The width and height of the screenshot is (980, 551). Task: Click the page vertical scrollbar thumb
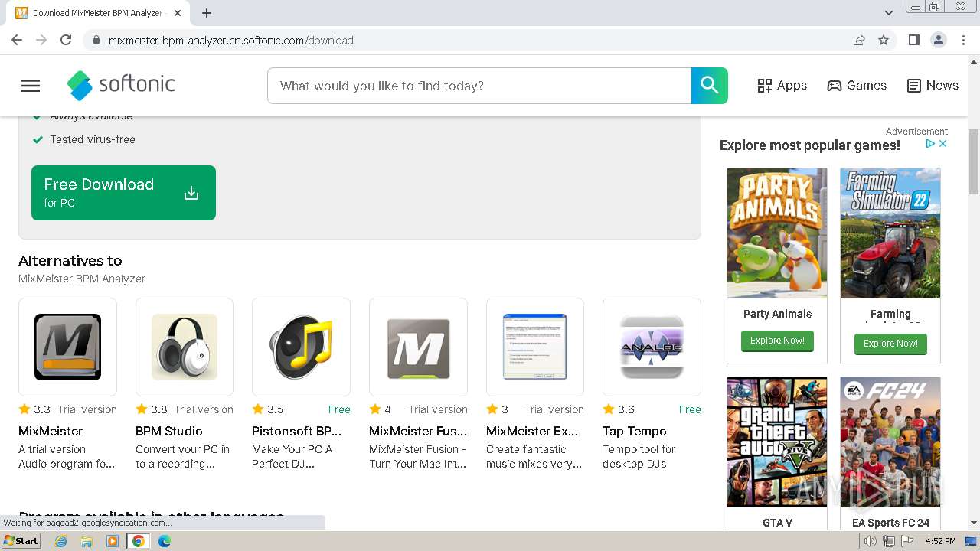(974, 162)
